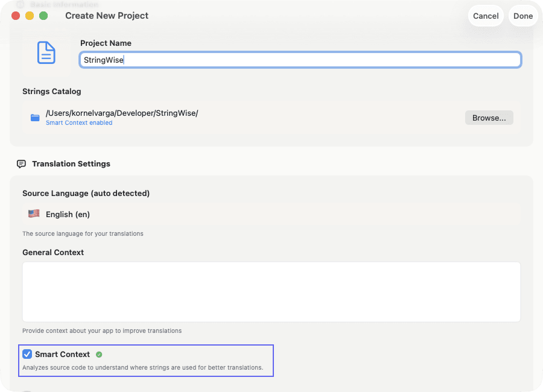Click the document icon beside Project Name
Viewport: 543px width, 392px height.
coord(46,53)
